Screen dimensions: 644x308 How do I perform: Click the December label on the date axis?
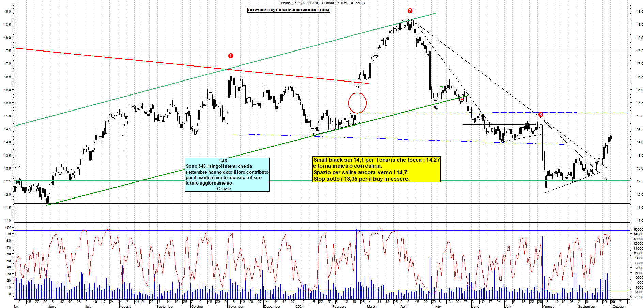(272, 306)
